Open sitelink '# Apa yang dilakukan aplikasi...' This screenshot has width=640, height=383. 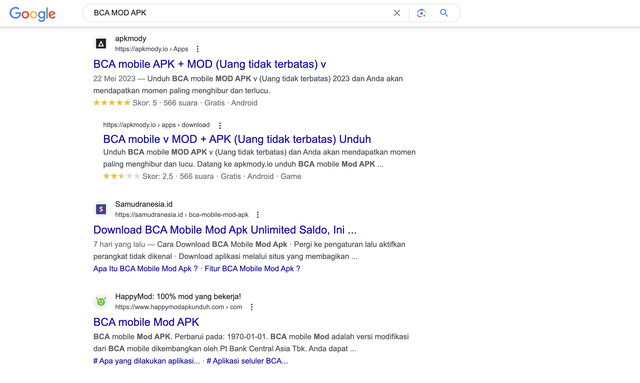[x=147, y=361]
